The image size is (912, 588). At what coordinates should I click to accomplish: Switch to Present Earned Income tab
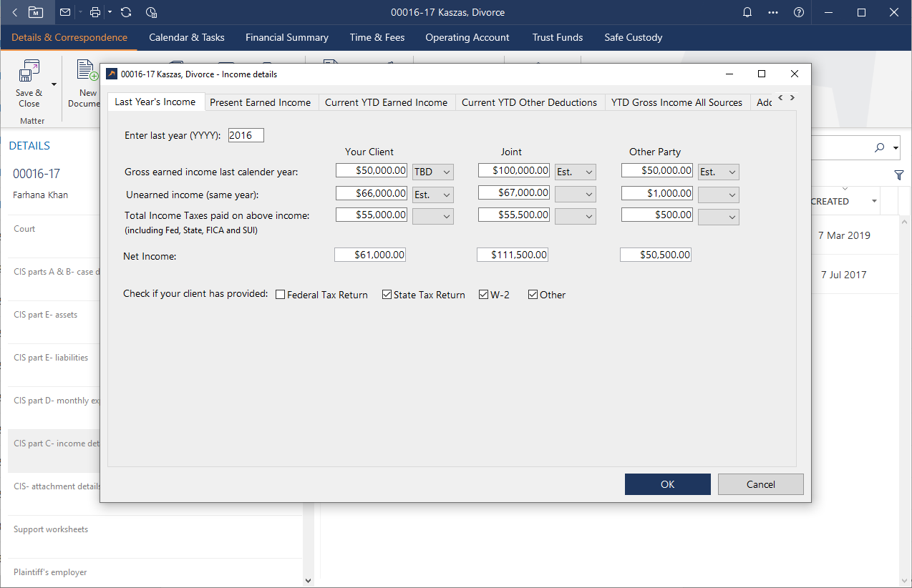tap(260, 102)
